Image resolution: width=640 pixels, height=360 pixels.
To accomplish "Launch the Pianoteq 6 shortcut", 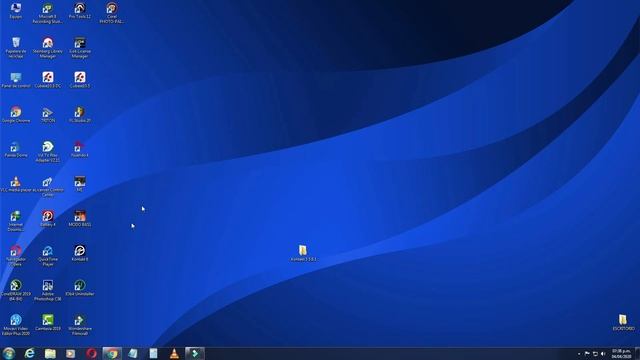I will (80, 149).
